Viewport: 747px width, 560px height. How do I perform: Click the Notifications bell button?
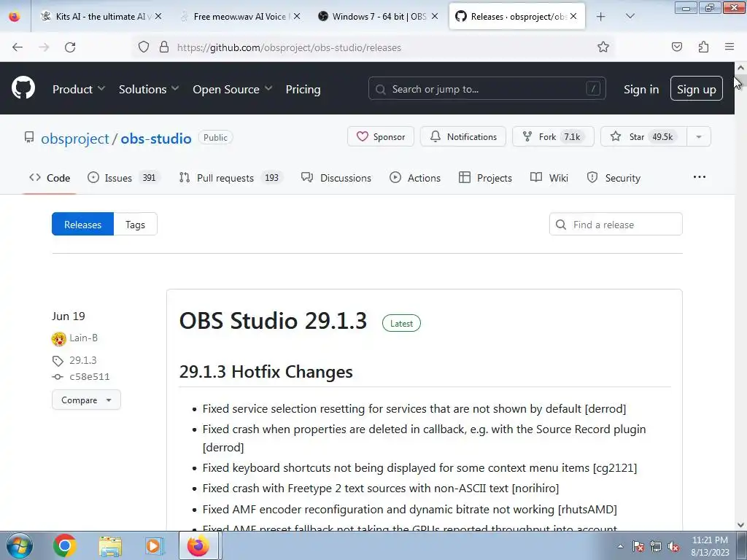pyautogui.click(x=463, y=136)
